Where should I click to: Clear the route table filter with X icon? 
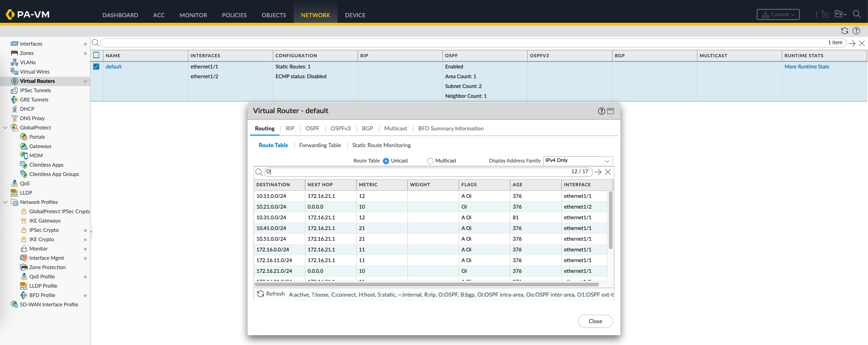(x=608, y=172)
